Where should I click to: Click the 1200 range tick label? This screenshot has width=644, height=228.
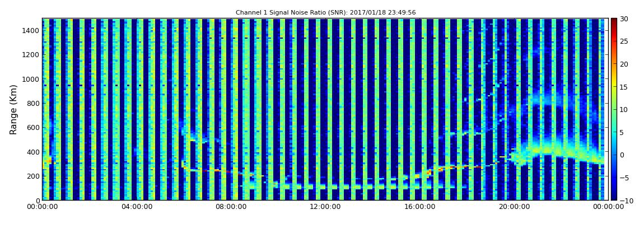[x=31, y=55]
